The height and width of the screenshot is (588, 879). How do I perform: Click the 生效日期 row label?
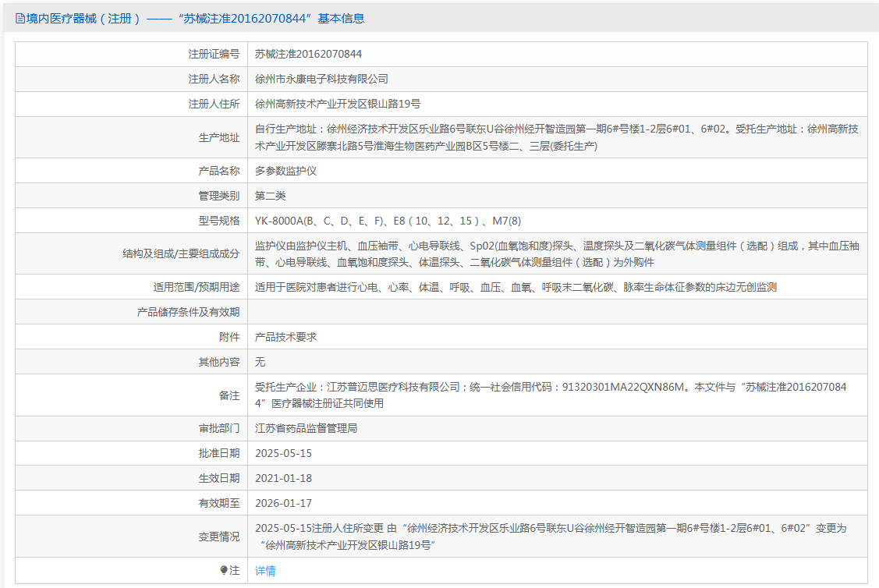[218, 478]
